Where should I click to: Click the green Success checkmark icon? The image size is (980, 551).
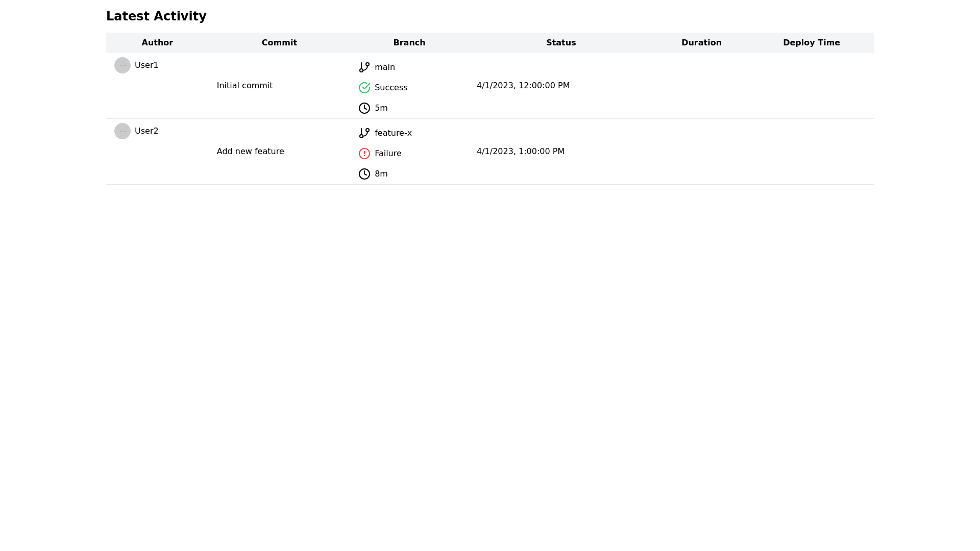[x=364, y=88]
